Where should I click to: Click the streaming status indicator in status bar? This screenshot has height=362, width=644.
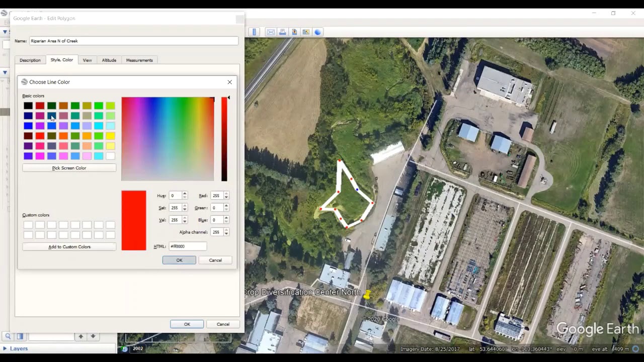(x=636, y=349)
